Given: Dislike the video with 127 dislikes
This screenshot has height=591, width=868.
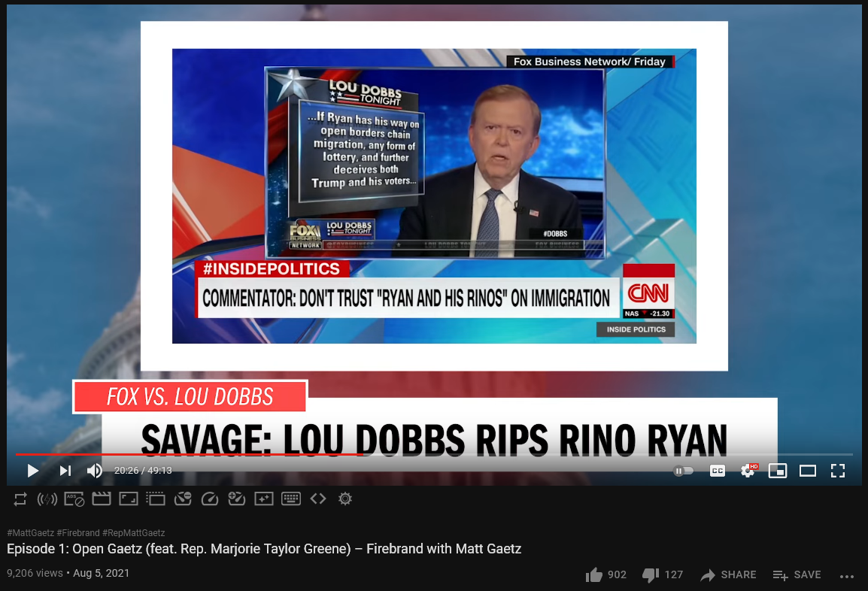Looking at the screenshot, I should tap(663, 575).
